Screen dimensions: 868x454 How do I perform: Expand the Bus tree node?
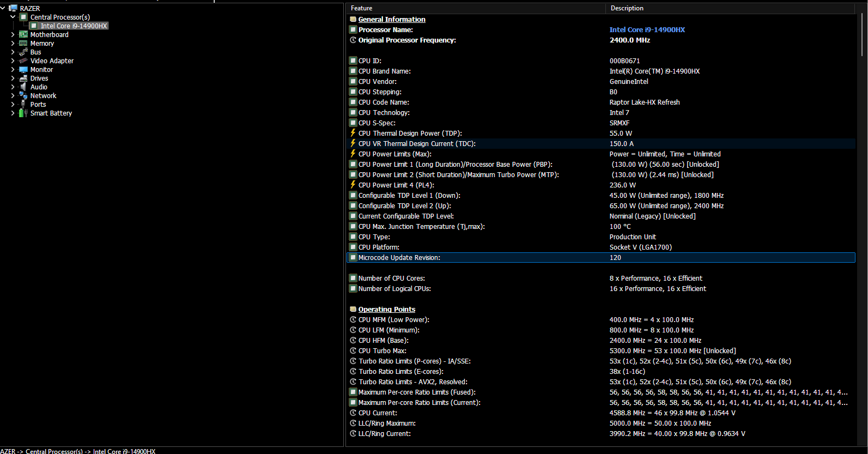point(13,52)
